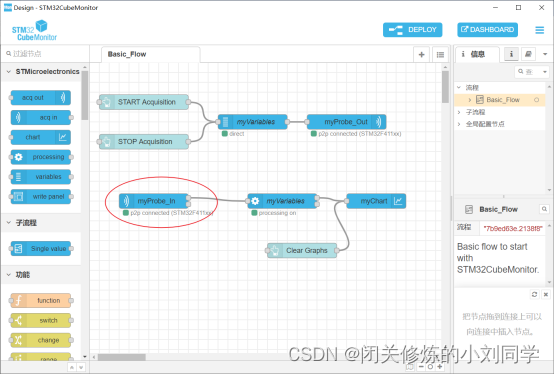Select the processing palette node
This screenshot has height=374, width=554.
click(x=41, y=157)
